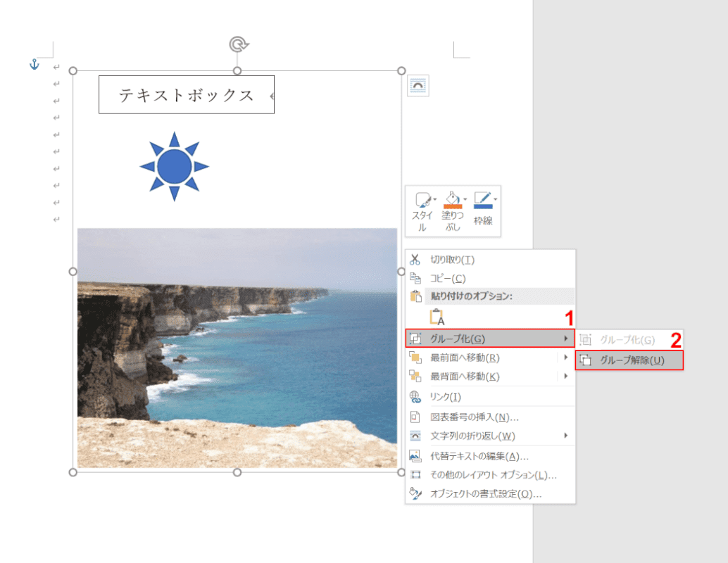Click the bring-to-front icon beside 最前面へ移動
This screenshot has height=563, width=728.
click(415, 358)
